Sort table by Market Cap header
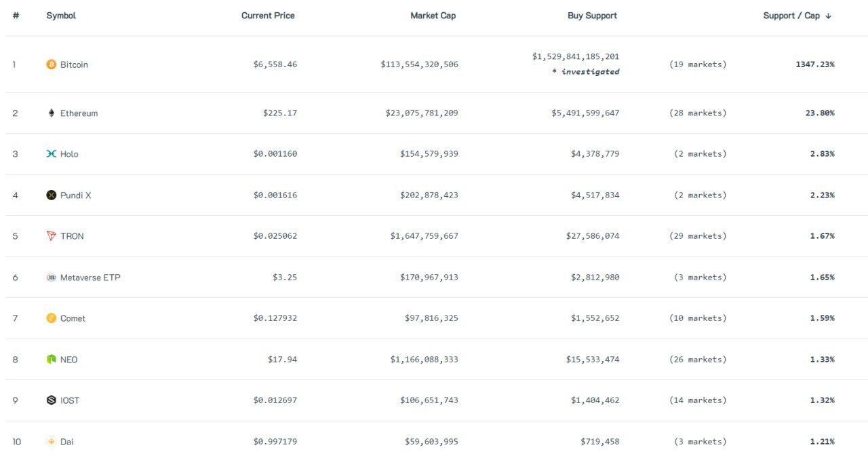Image resolution: width=868 pixels, height=456 pixels. point(433,16)
